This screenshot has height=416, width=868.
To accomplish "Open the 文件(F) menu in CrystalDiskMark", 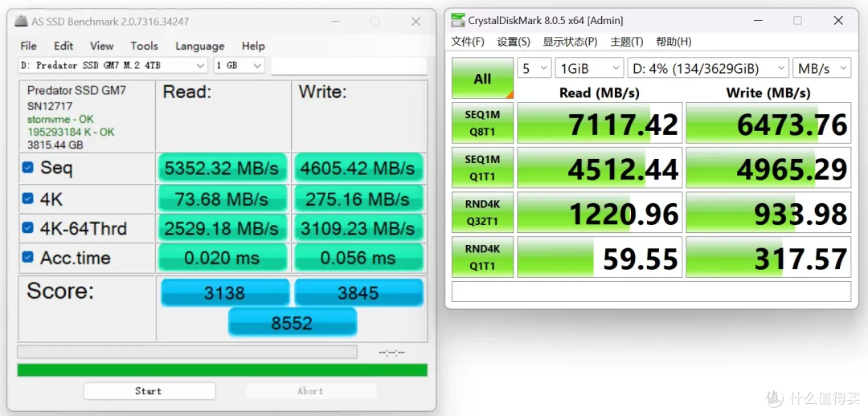I will [x=468, y=42].
